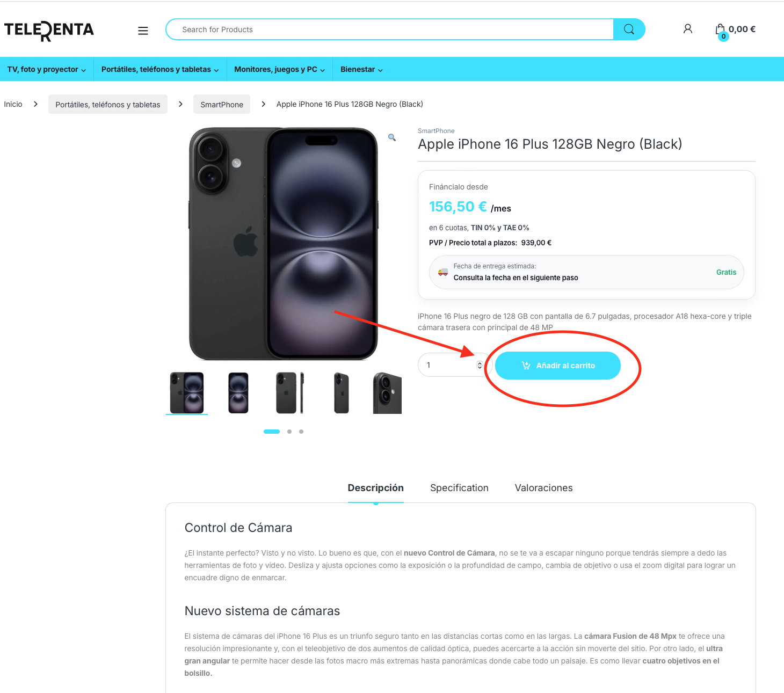
Task: Select the second carousel pagination dot
Action: (289, 432)
